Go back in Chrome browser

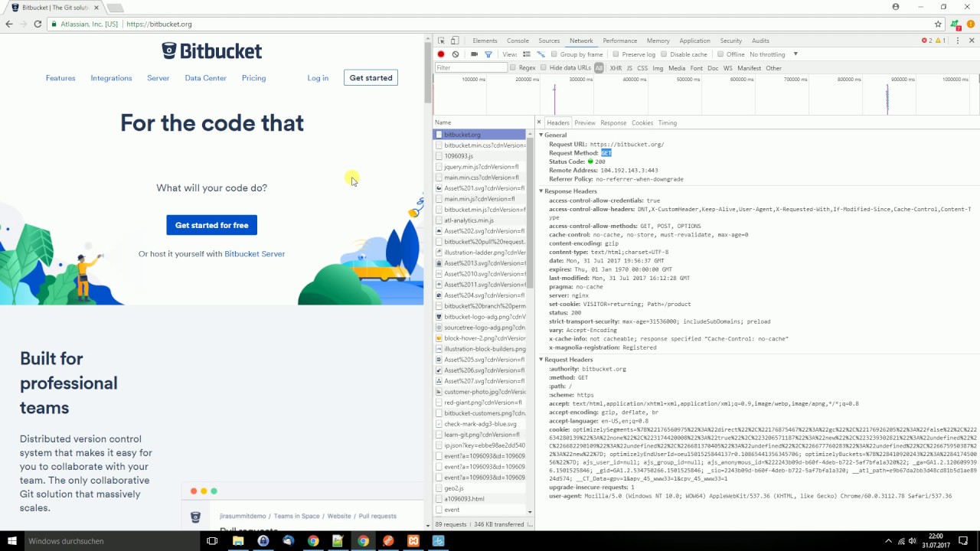(x=9, y=24)
